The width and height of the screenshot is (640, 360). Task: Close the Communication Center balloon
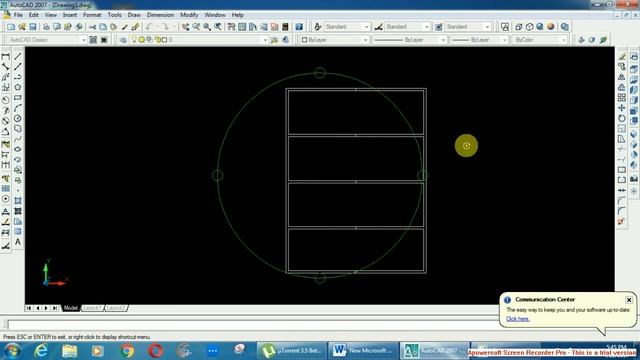tap(629, 300)
